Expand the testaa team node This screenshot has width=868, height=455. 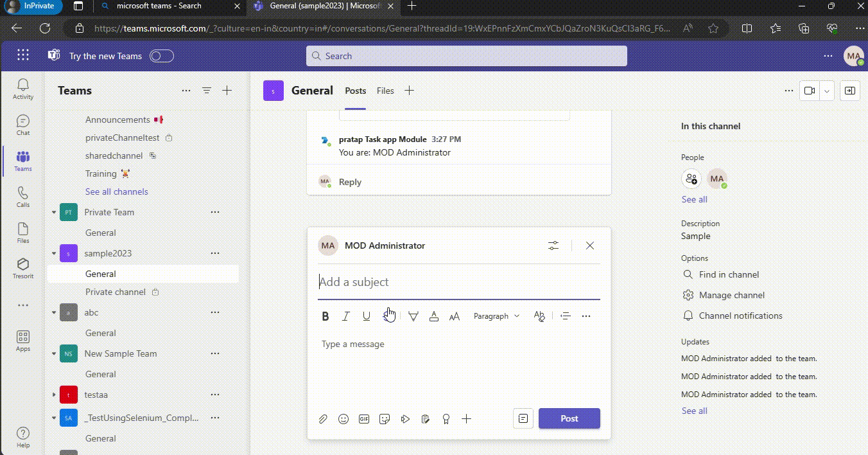click(x=54, y=395)
